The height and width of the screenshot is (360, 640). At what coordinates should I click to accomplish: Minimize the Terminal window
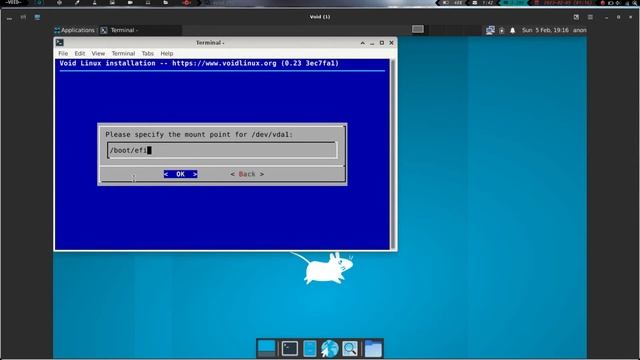click(372, 43)
